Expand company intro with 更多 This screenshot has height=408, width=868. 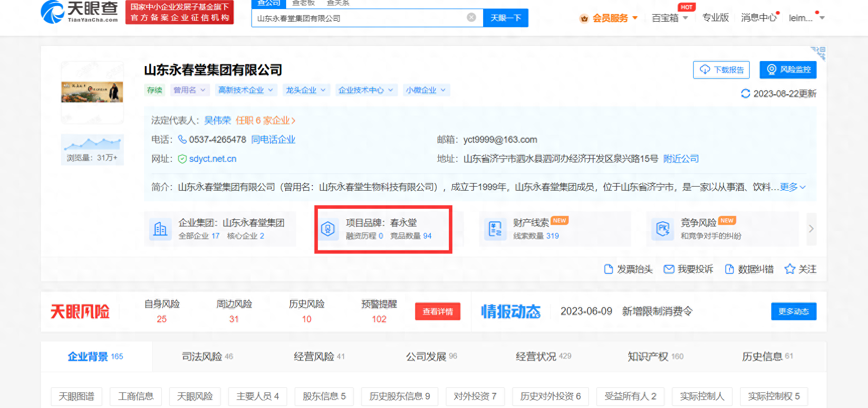coord(793,187)
